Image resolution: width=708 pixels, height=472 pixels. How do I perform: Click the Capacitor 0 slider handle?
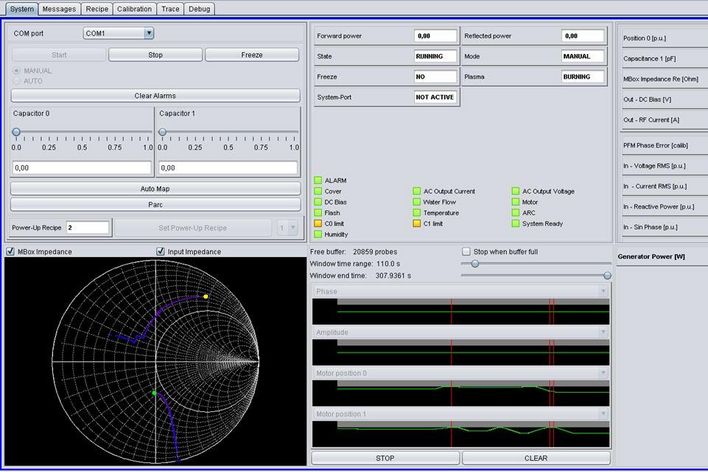(17, 132)
